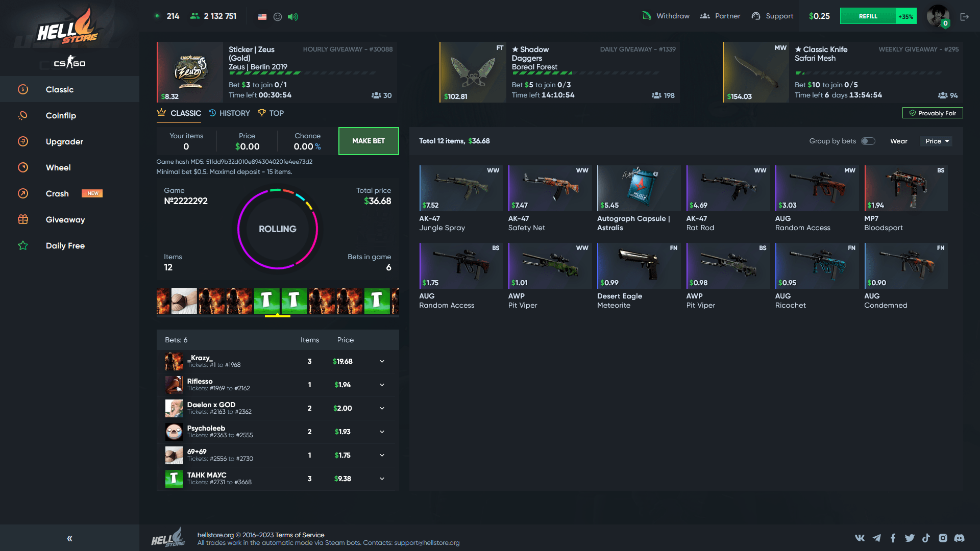Expand TAHK MAYC bet details
Screen dimensions: 980x551
pyautogui.click(x=382, y=479)
